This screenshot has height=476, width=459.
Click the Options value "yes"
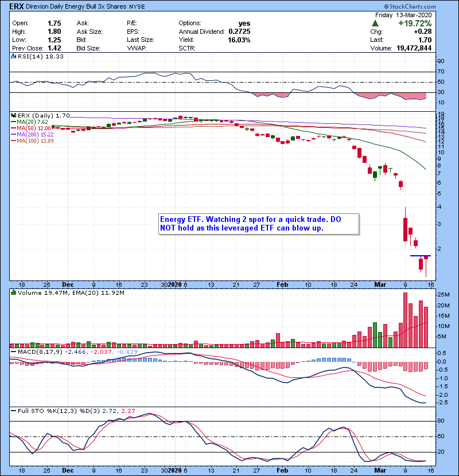coord(244,24)
